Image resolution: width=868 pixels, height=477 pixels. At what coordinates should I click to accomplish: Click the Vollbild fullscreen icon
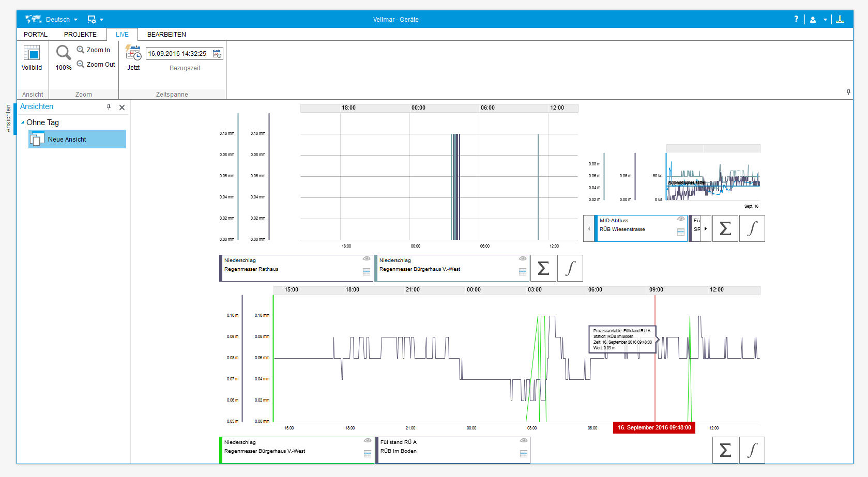tap(32, 53)
